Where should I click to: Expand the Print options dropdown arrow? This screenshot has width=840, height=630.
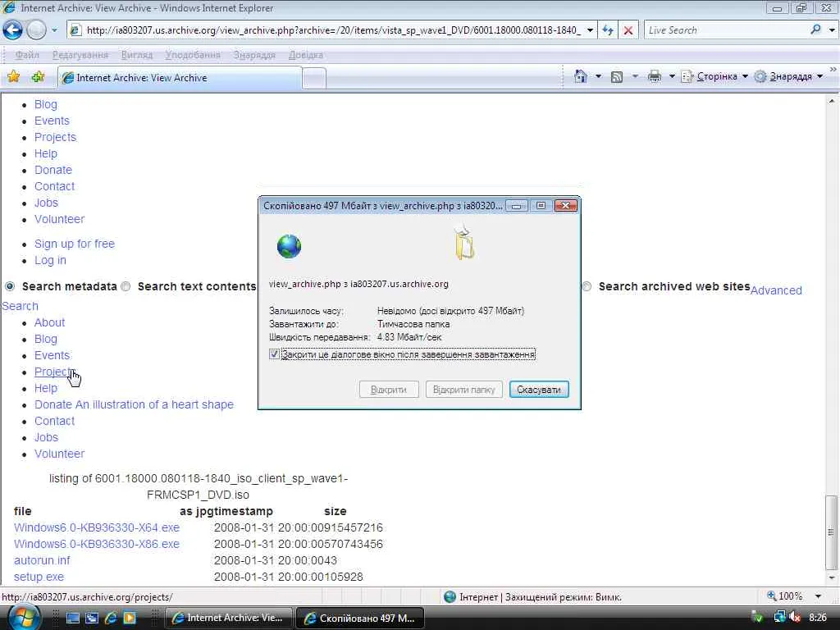[672, 76]
